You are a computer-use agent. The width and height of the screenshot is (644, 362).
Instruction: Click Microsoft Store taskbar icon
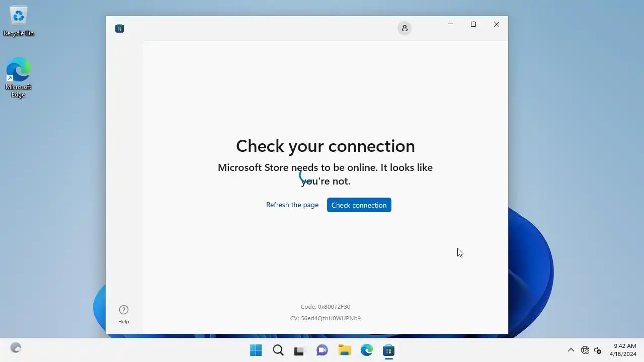[388, 350]
